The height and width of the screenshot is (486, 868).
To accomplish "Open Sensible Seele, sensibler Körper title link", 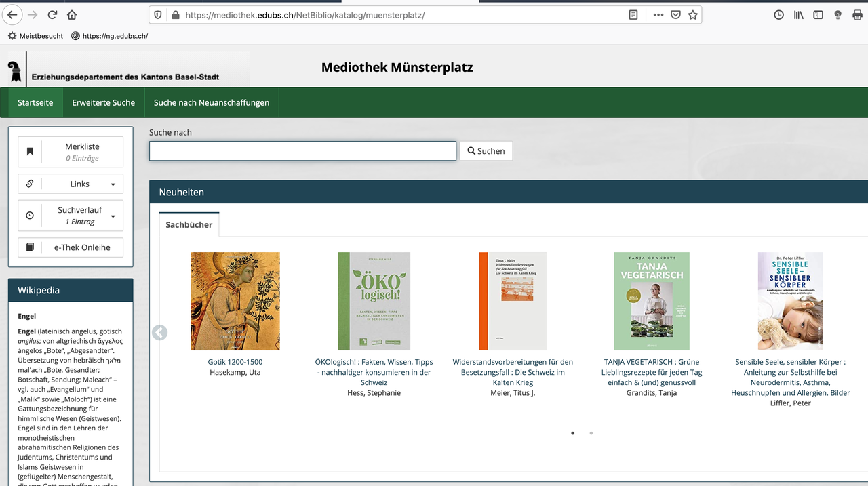I will (791, 378).
